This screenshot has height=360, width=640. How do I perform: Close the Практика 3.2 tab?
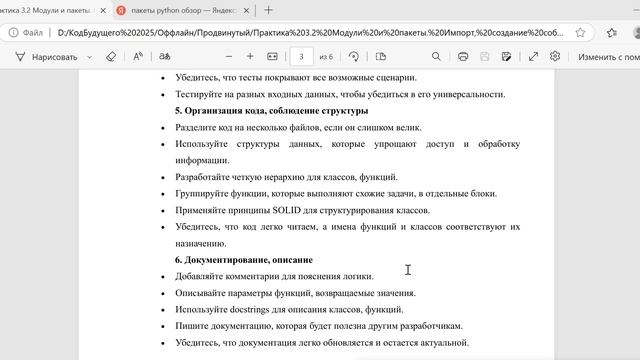click(103, 11)
